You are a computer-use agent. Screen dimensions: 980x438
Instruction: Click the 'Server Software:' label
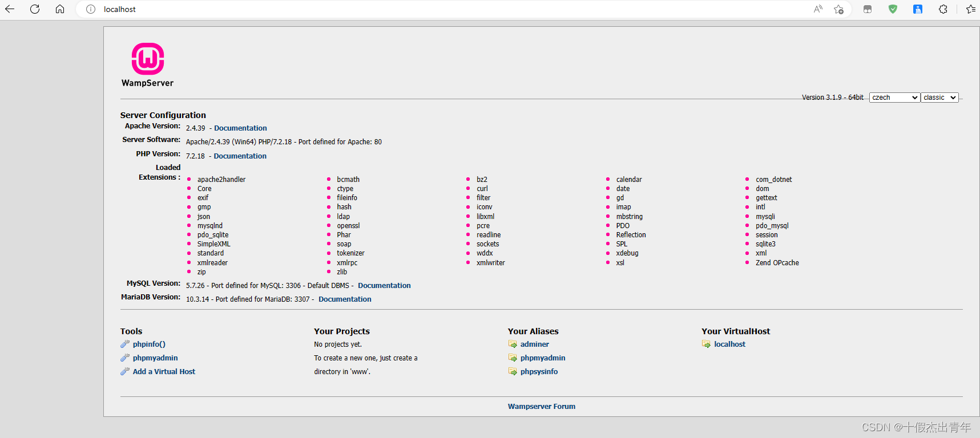[x=151, y=140]
